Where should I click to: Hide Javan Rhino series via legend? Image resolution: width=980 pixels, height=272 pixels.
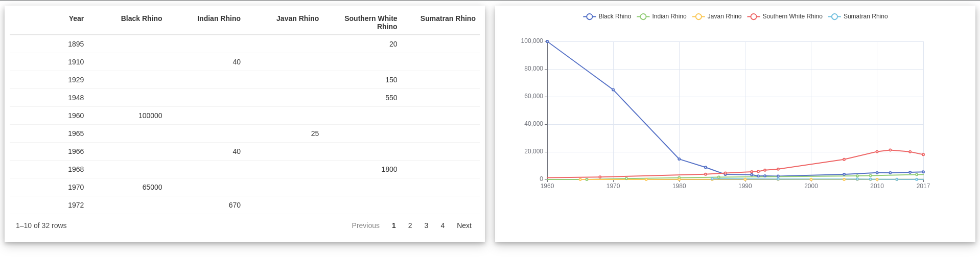click(717, 16)
